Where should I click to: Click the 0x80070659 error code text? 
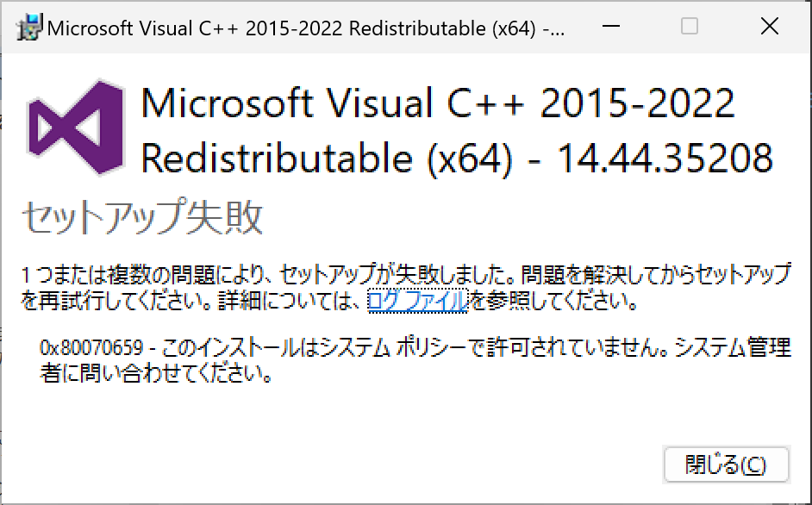[x=91, y=347]
